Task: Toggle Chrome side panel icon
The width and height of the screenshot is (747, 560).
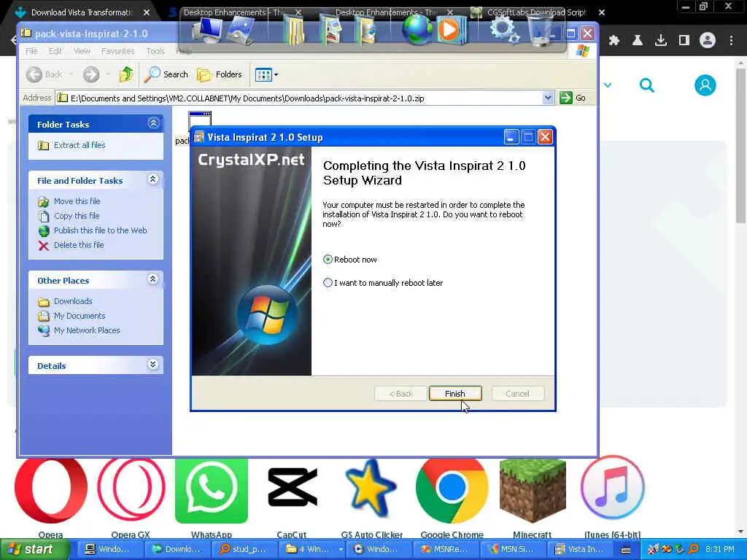Action: pyautogui.click(x=684, y=41)
